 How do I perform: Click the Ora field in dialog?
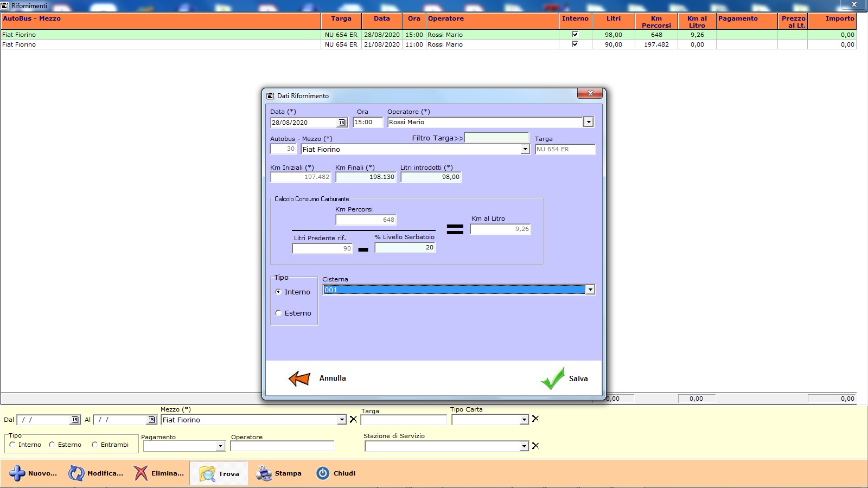click(368, 122)
